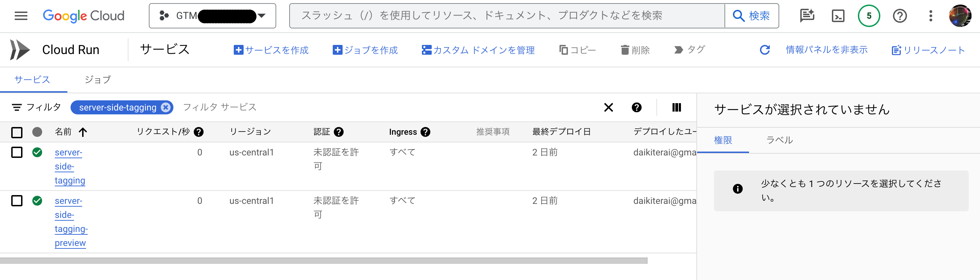Switch to the サービス tab
Image resolution: width=980 pixels, height=280 pixels.
pyautogui.click(x=32, y=80)
